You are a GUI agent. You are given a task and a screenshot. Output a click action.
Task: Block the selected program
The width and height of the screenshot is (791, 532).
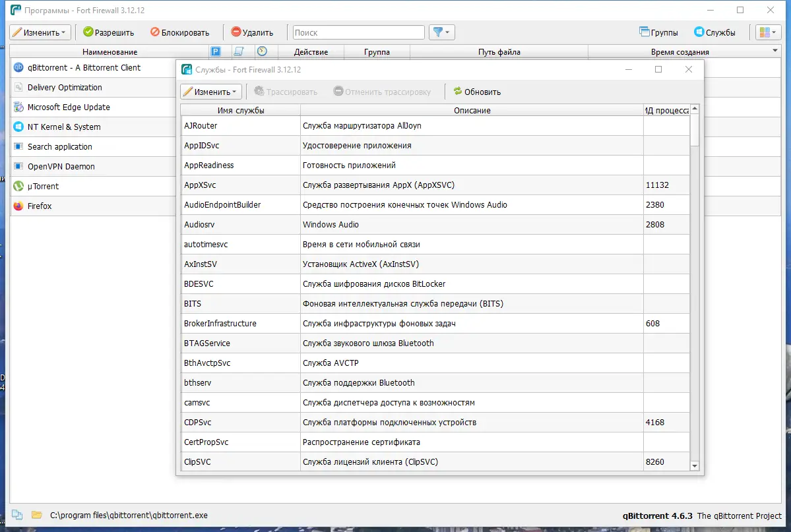pyautogui.click(x=179, y=32)
